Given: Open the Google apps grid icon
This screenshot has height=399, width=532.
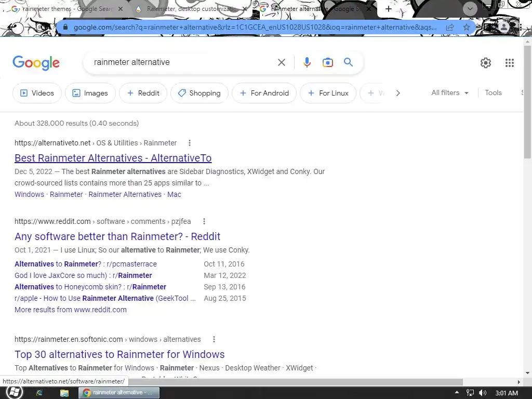Looking at the screenshot, I should 509,63.
